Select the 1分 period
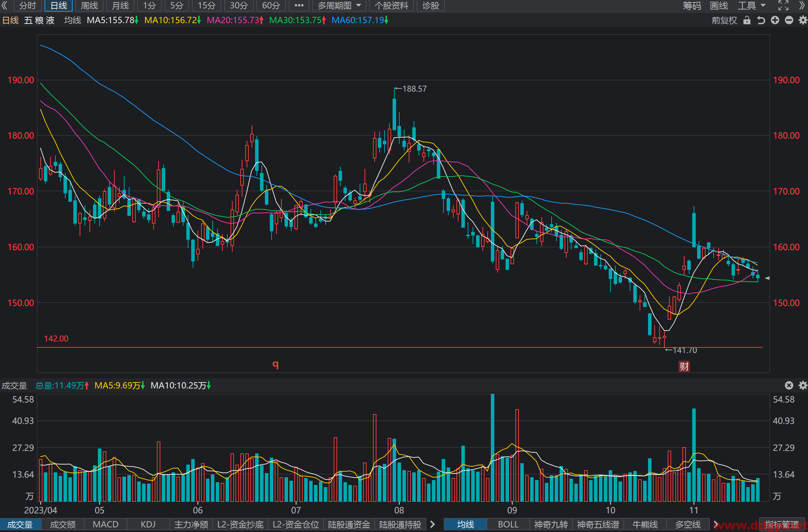The height and width of the screenshot is (532, 808). tap(149, 6)
